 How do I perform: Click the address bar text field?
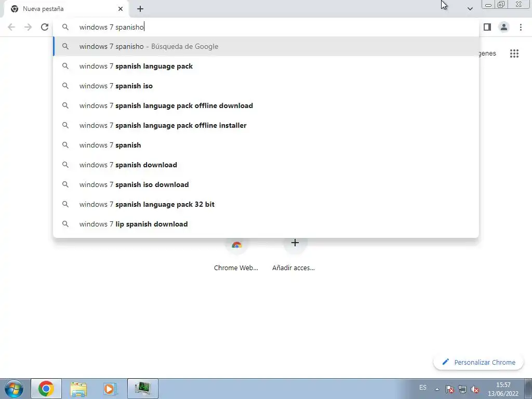pyautogui.click(x=266, y=27)
